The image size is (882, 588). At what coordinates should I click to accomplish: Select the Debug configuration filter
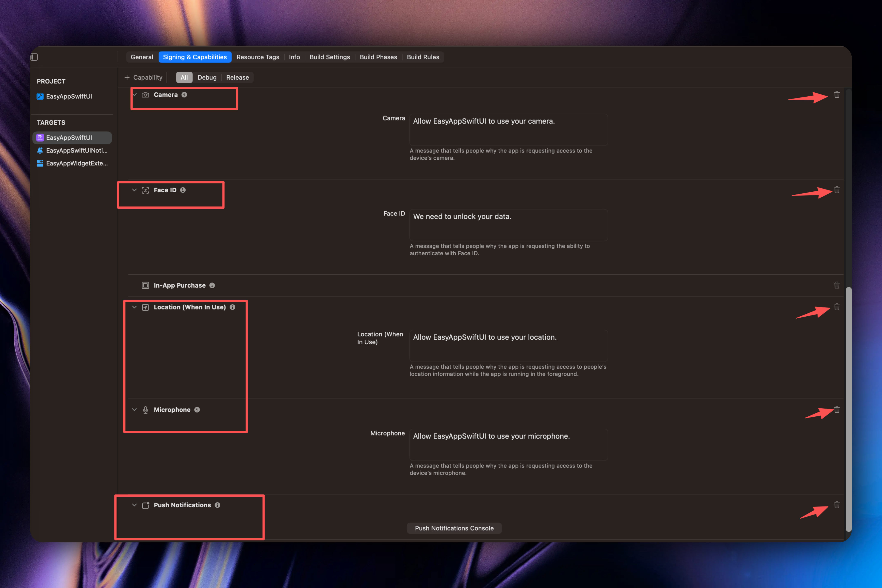(207, 77)
